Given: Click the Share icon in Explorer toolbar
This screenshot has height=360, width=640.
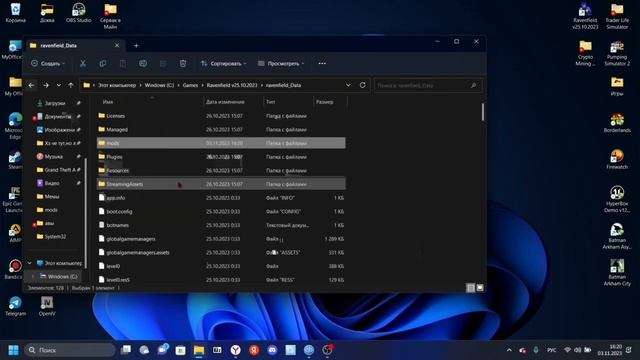Looking at the screenshot, I should (163, 63).
